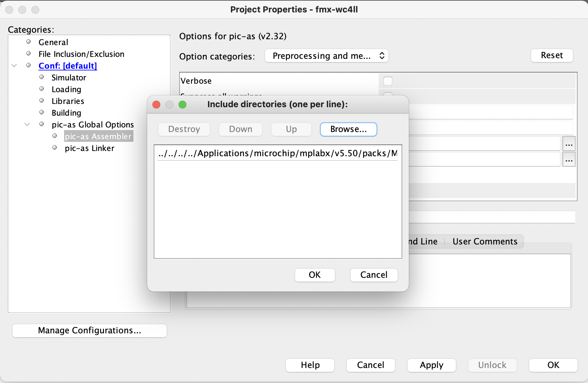
Task: Click the Browse... button in the dialog
Action: (x=348, y=129)
